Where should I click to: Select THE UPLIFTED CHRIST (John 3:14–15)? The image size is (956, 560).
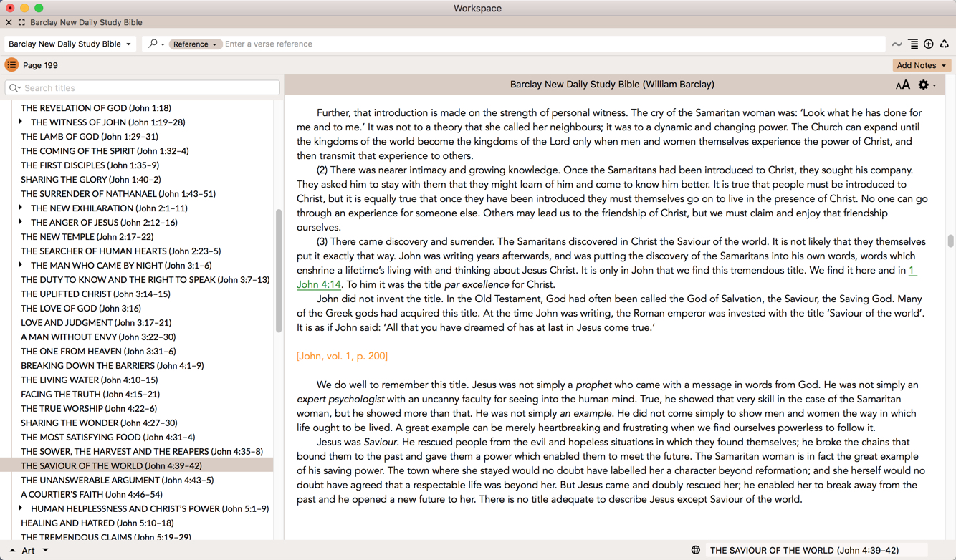pos(95,294)
